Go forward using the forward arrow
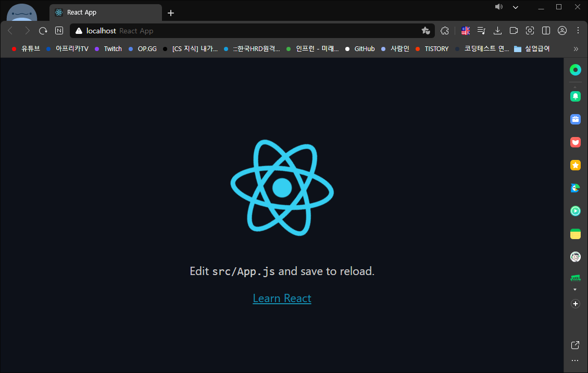588x373 pixels. [27, 31]
